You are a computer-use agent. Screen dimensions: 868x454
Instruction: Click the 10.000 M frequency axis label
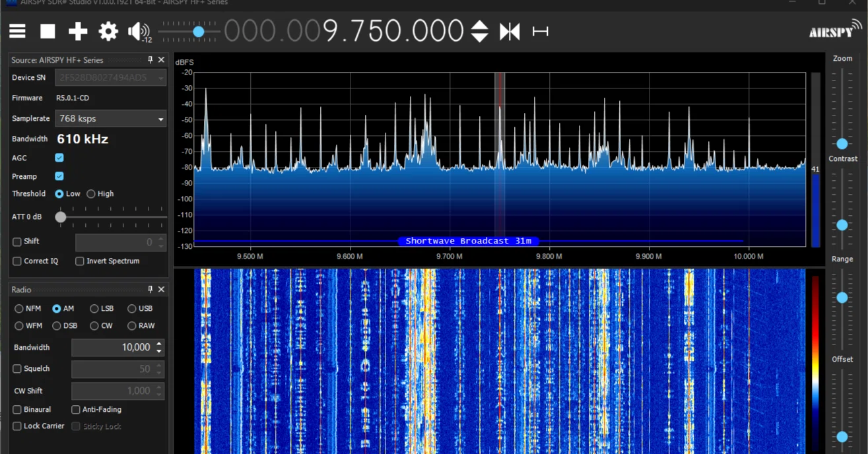click(748, 256)
